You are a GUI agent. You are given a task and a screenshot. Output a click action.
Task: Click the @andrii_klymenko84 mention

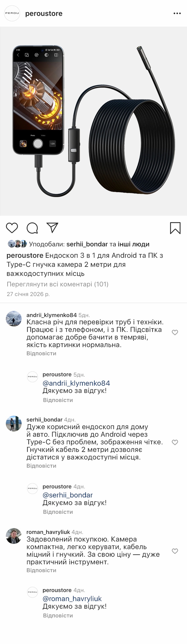pos(76,383)
